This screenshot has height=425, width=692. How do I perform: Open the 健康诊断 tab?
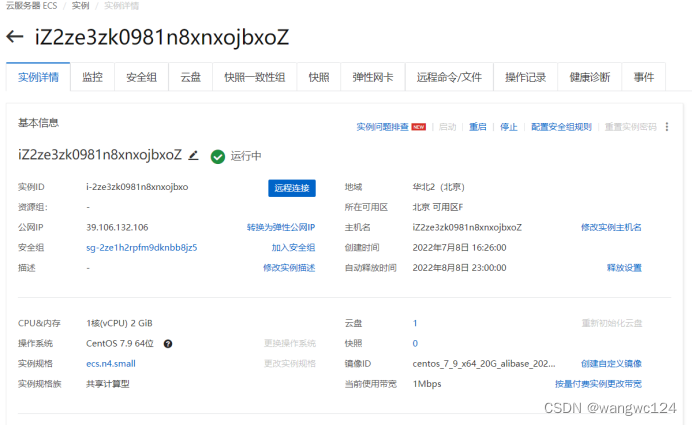coord(590,77)
